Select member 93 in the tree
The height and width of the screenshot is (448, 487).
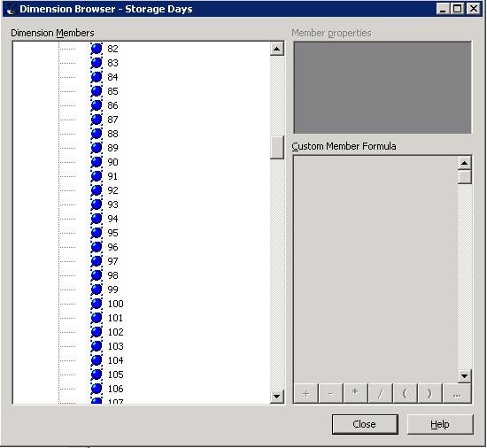pos(112,205)
